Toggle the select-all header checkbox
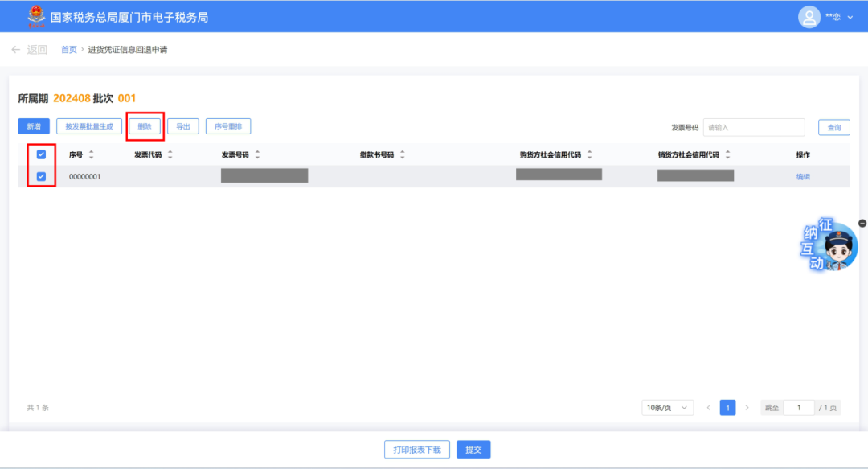This screenshot has height=469, width=868. pos(42,154)
